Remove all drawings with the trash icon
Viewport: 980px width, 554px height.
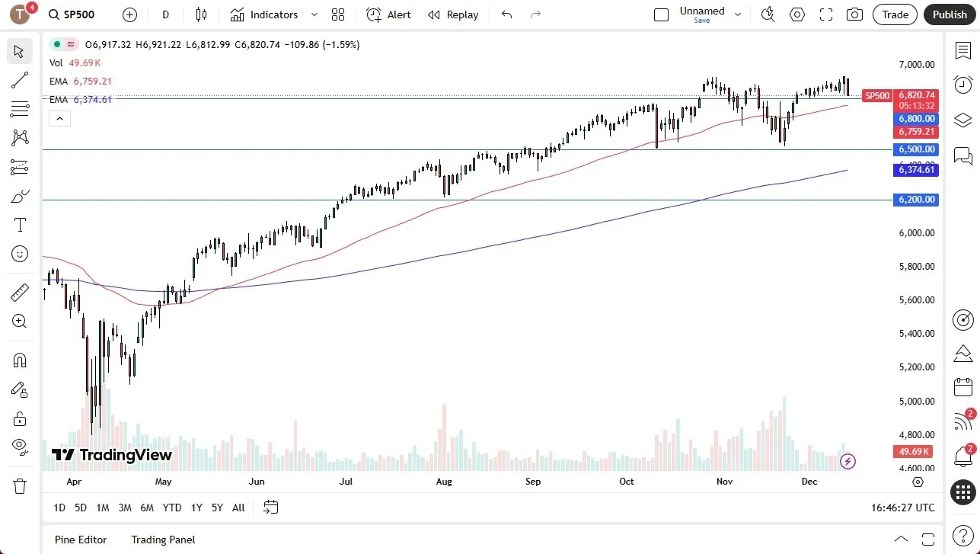(19, 485)
